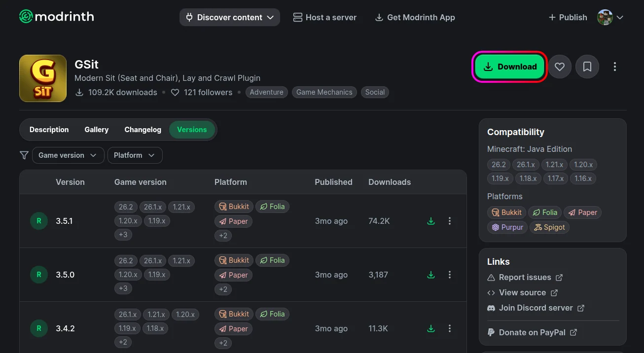
Task: Open the Modrinth logo home link
Action: 57,17
